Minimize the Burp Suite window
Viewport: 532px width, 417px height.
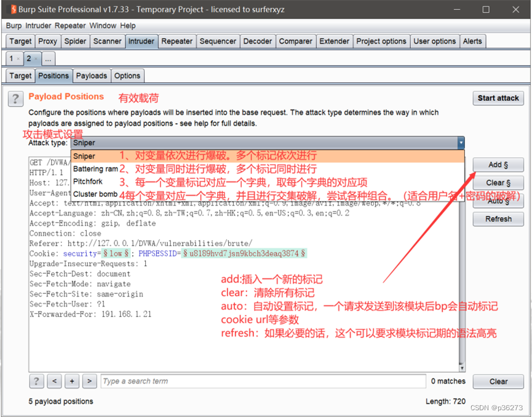457,9
